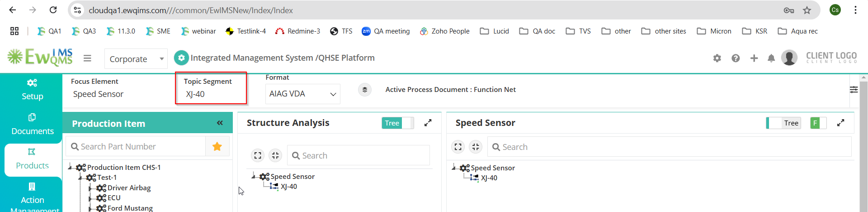The height and width of the screenshot is (212, 868).
Task: Click the Search Part Number field
Action: pos(136,146)
